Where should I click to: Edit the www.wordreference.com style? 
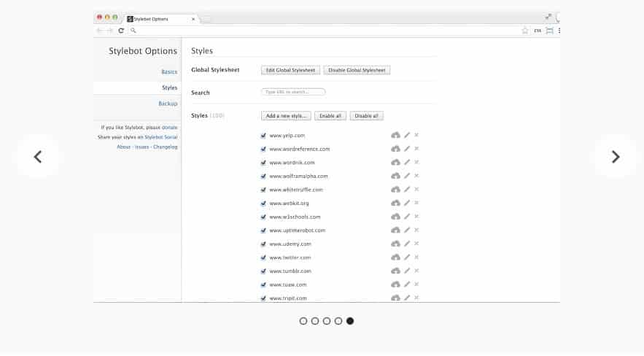click(x=407, y=149)
